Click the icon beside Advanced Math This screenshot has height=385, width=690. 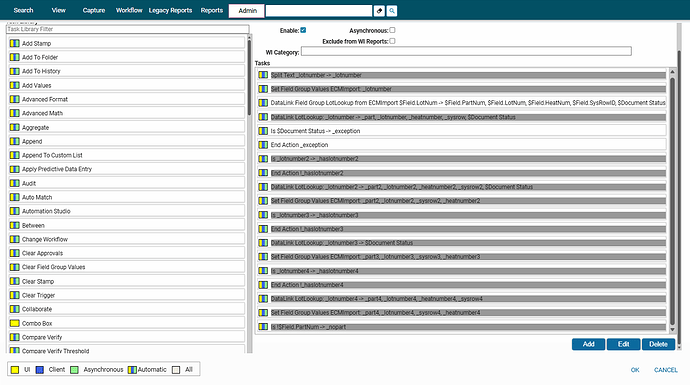tap(15, 113)
